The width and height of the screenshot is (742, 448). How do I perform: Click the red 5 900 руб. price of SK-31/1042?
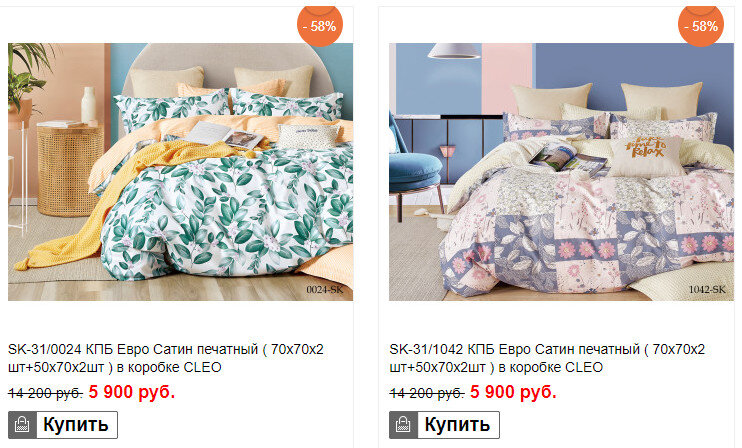click(x=513, y=392)
